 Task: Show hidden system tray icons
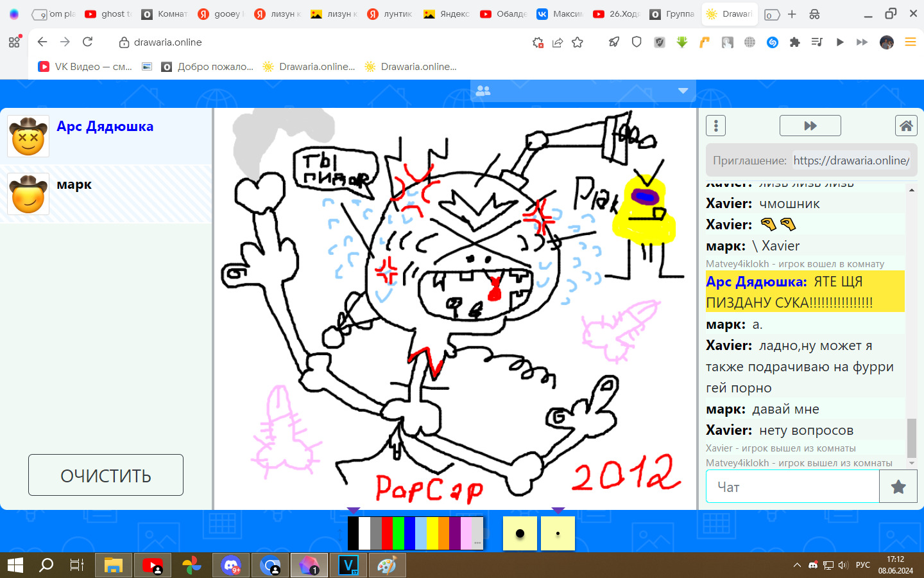pos(797,565)
